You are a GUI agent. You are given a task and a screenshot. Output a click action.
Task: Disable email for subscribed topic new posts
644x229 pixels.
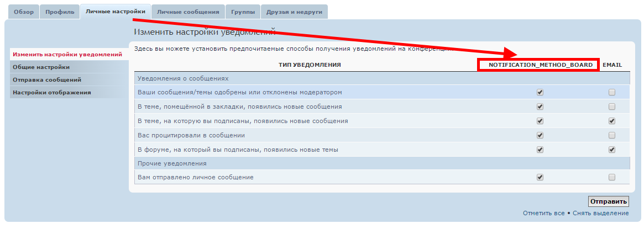click(612, 121)
